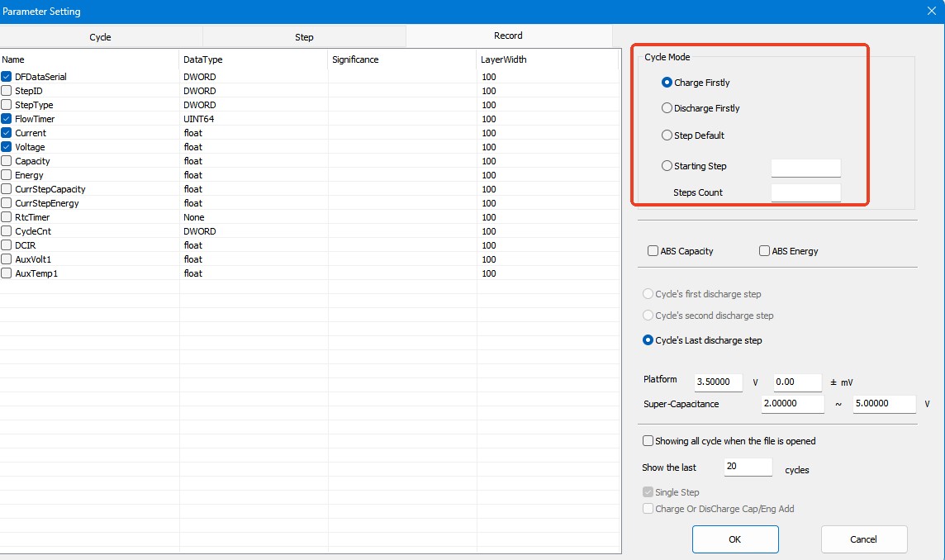Switch to the Cycle tab

tap(100, 37)
